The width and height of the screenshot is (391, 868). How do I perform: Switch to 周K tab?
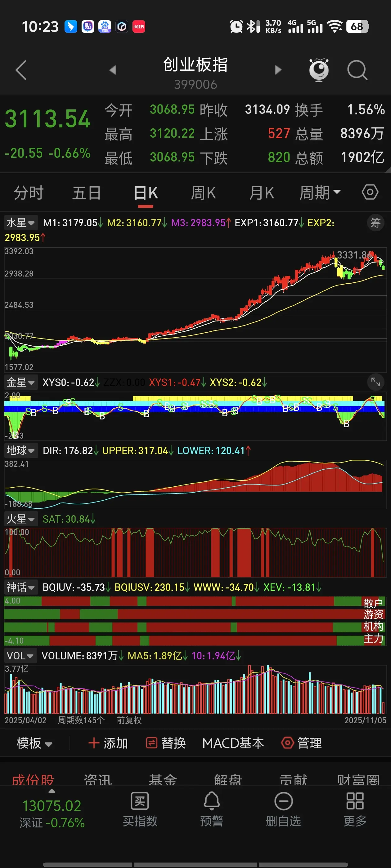coord(203,193)
